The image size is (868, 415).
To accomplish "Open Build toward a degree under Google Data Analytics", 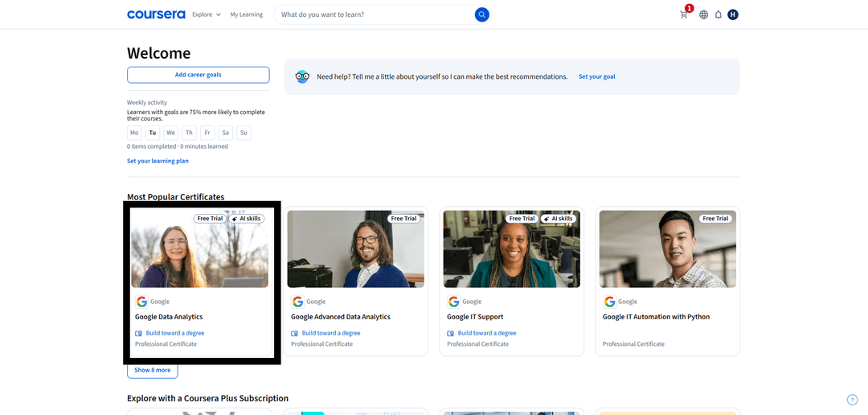I will tap(175, 333).
